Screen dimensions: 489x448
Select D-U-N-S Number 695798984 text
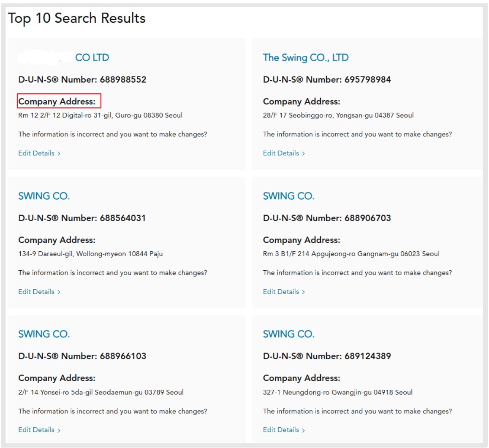pos(327,79)
